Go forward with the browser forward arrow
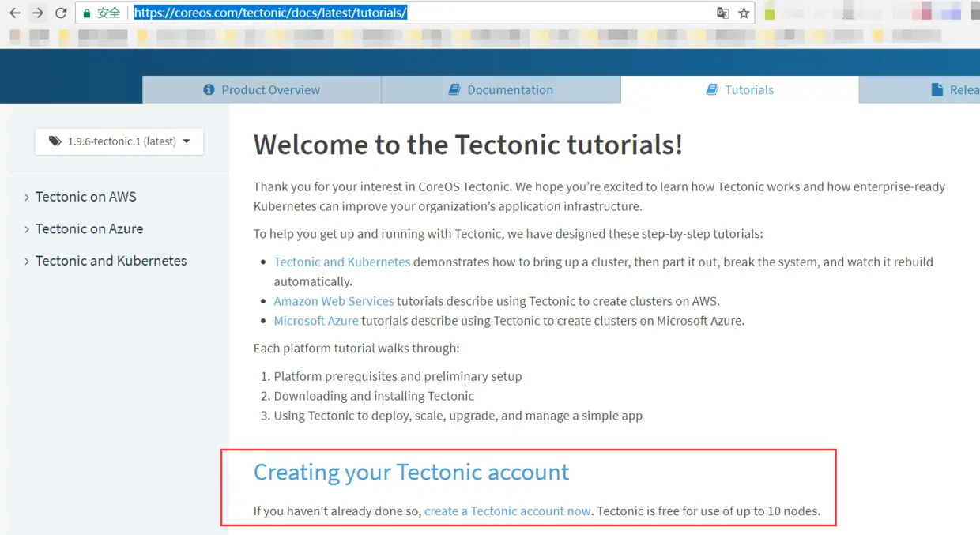The width and height of the screenshot is (980, 535). 38,13
